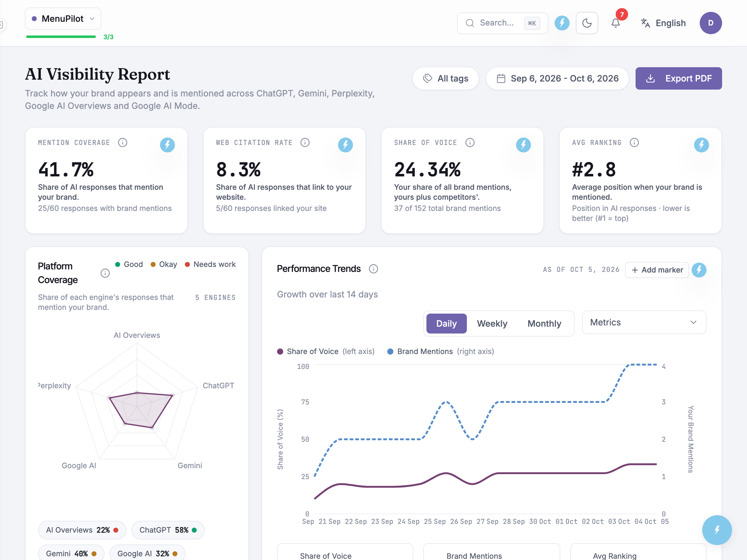Show info for Platform Coverage
Screen dimensions: 747x560
tap(105, 273)
